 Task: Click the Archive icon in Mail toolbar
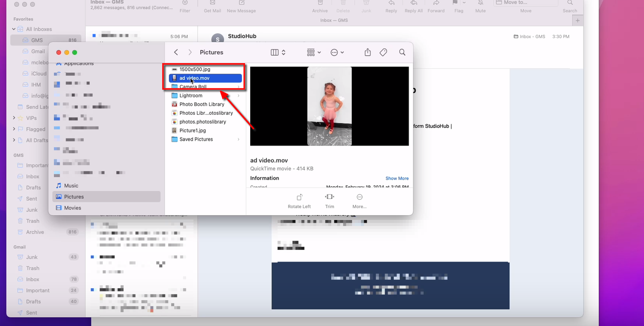coord(320,3)
